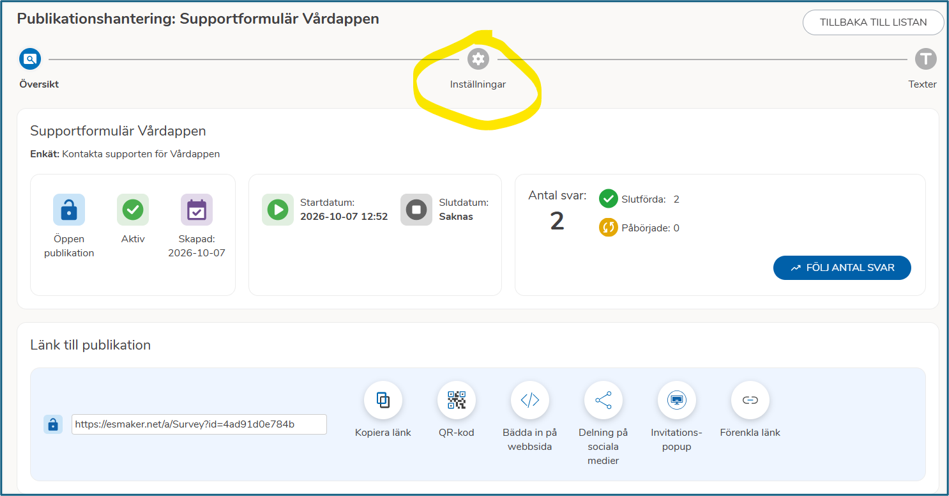Click the start date value 2026-10-07 12:52
This screenshot has width=949, height=496.
click(x=344, y=217)
